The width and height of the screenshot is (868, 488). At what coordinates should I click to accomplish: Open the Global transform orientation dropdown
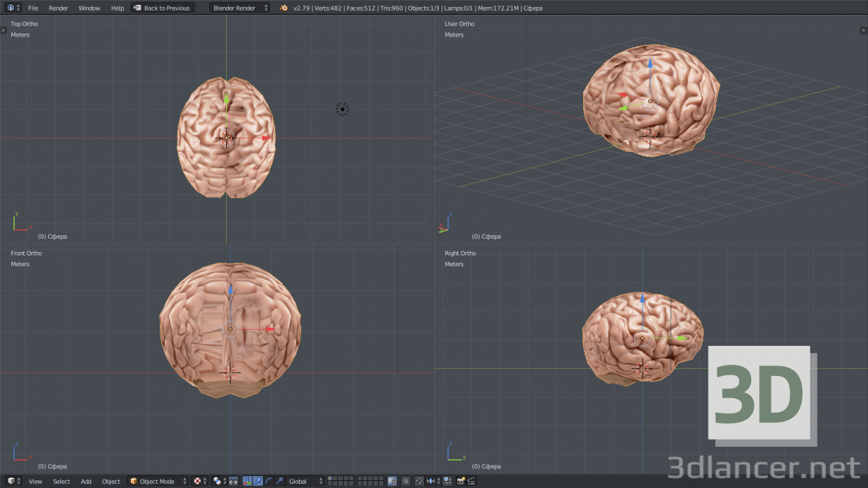301,482
